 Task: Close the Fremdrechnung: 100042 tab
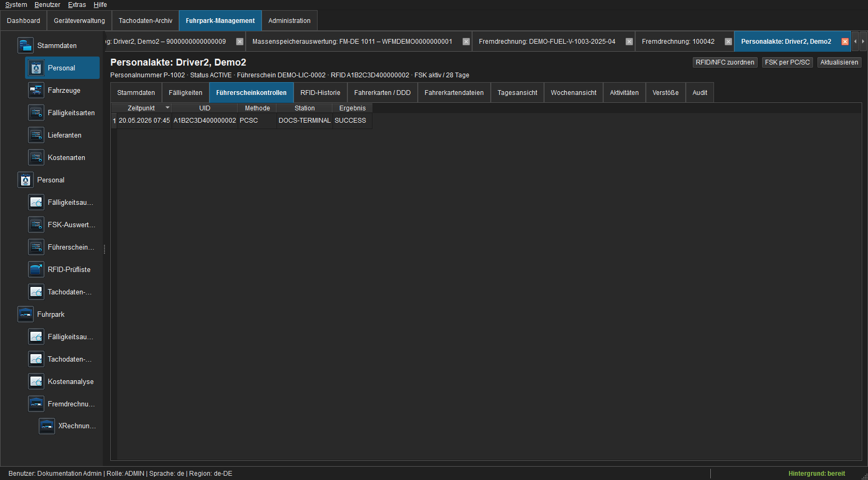[x=728, y=42]
